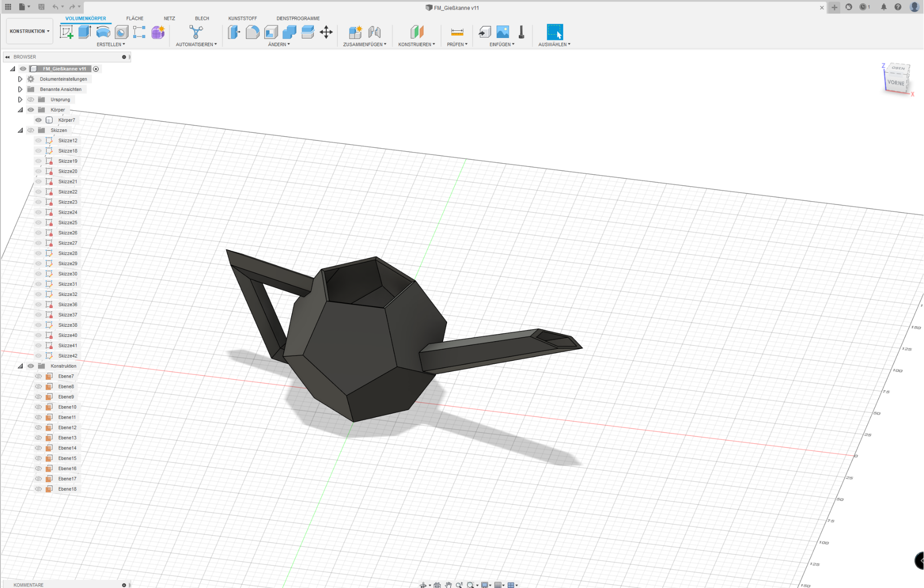Open the ZUSAMMENFÜGEN dropdown menu
The height and width of the screenshot is (588, 924).
click(x=365, y=44)
